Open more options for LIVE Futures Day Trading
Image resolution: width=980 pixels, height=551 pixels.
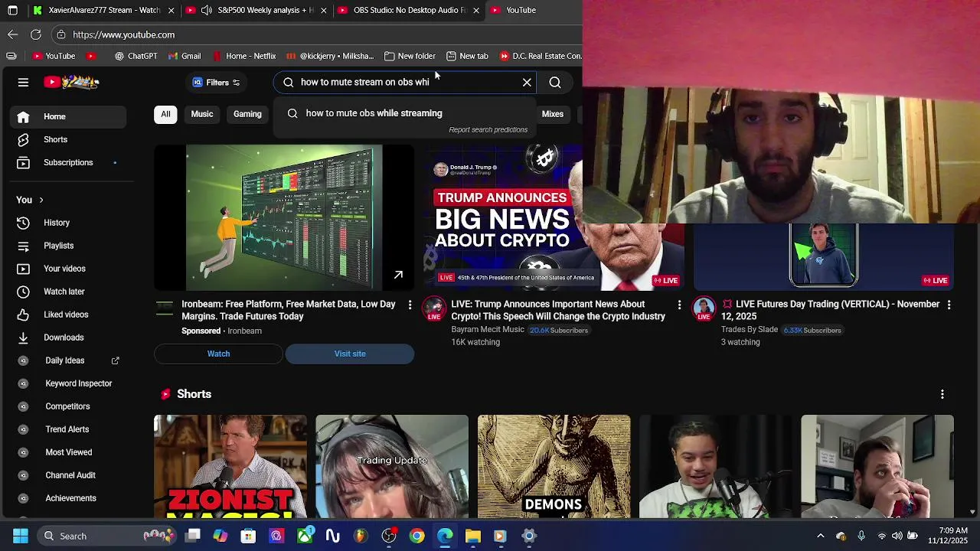pyautogui.click(x=949, y=305)
